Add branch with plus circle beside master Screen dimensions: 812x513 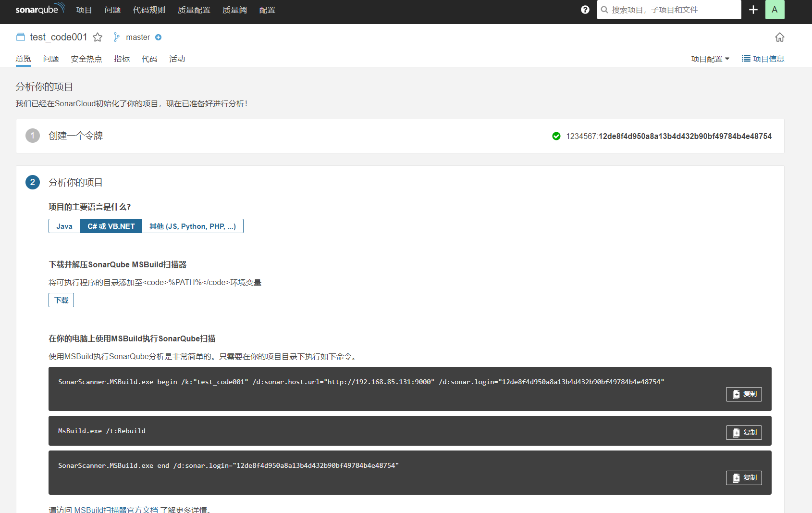(158, 37)
